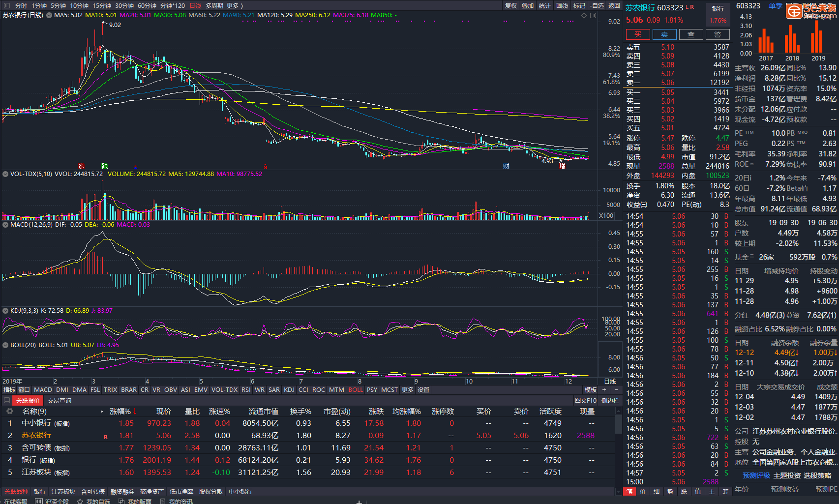839x504 pixels.
Task: Select the 势 trend view tab
Action: click(x=670, y=492)
